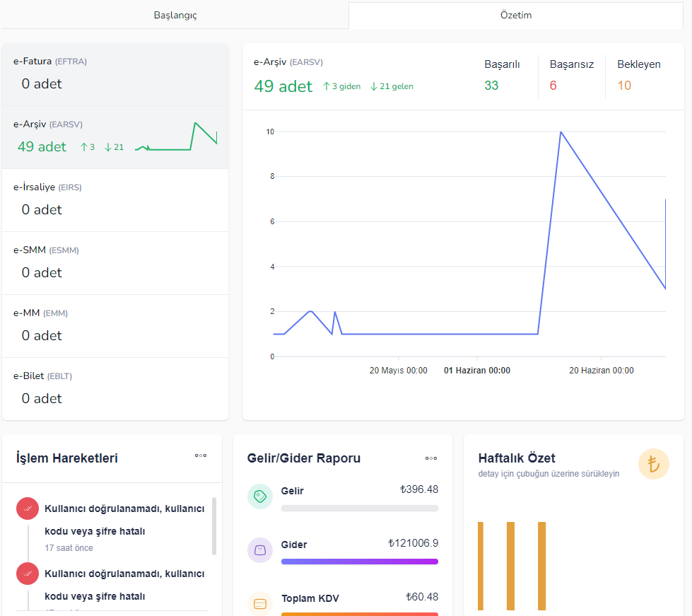Click the Gelir amount ₺396.48
The width and height of the screenshot is (692, 616).
coord(419,489)
